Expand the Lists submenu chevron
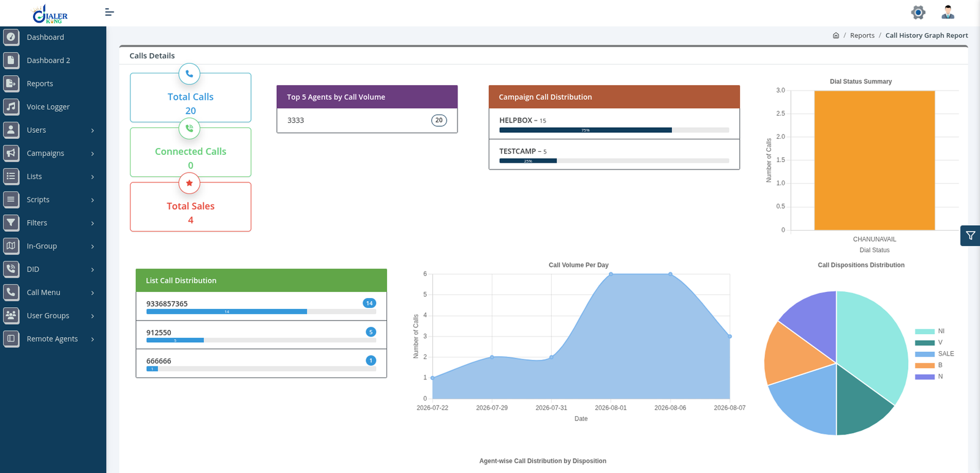Image resolution: width=980 pixels, height=473 pixels. tap(92, 177)
